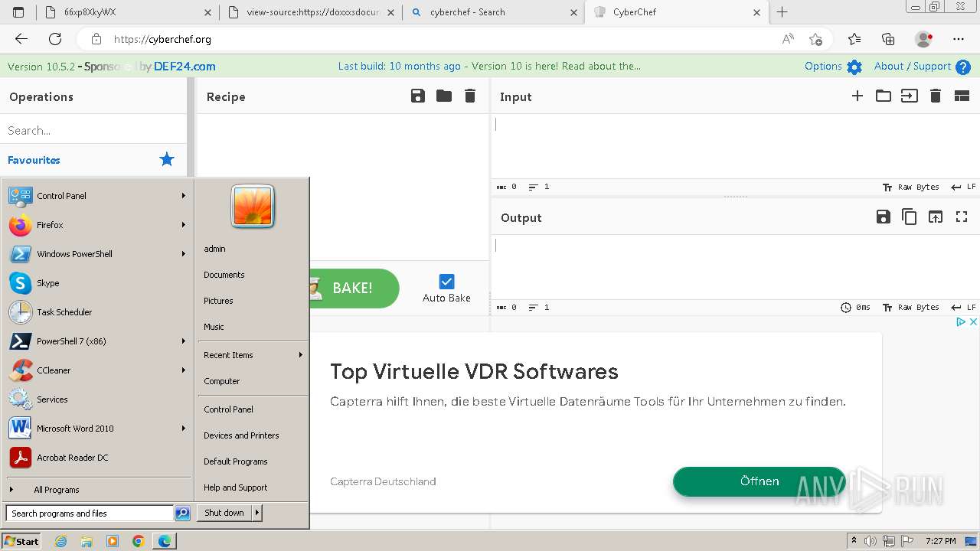Maximise the output pane
980x551 pixels.
coord(962,217)
